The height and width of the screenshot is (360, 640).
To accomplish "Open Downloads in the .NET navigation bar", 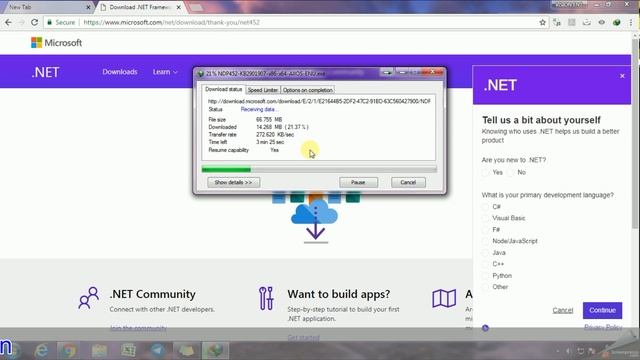I will click(x=120, y=72).
